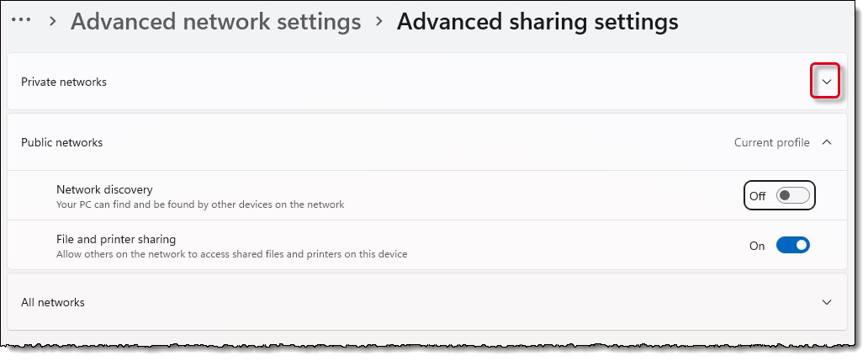Viewport: 868px width, 361px height.
Task: Click the breadcrumb arrow after the ellipsis
Action: pyautogui.click(x=53, y=22)
